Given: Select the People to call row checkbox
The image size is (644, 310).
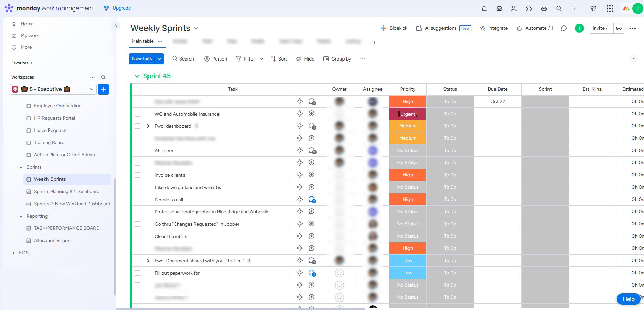Looking at the screenshot, I should tap(137, 200).
